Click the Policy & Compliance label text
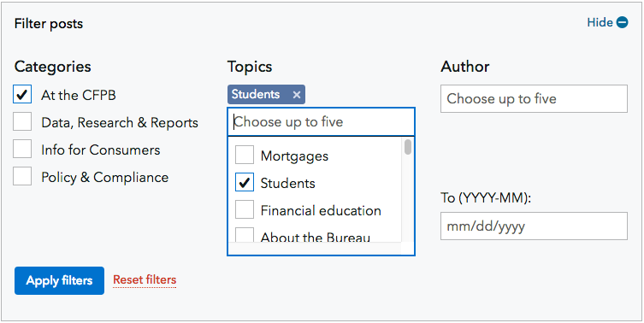This screenshot has height=323, width=644. tap(104, 177)
